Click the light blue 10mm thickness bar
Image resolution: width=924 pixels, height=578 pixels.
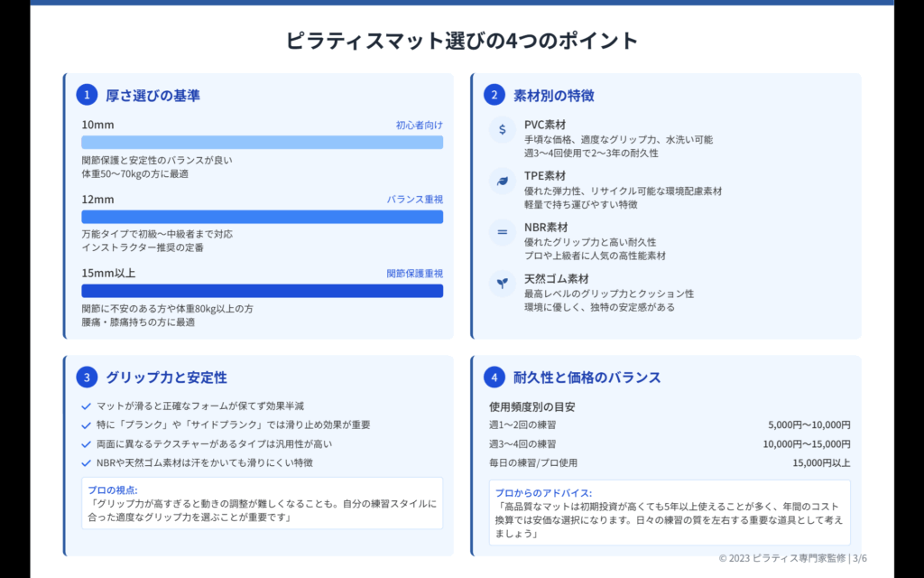point(262,143)
